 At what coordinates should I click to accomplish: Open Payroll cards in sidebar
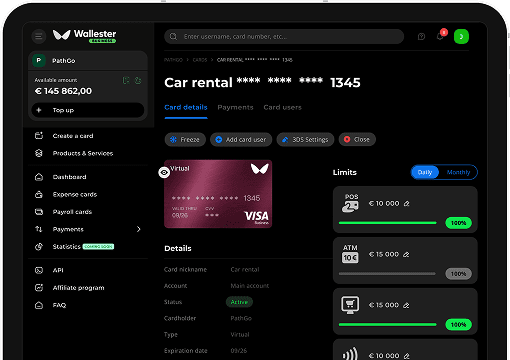click(x=72, y=212)
